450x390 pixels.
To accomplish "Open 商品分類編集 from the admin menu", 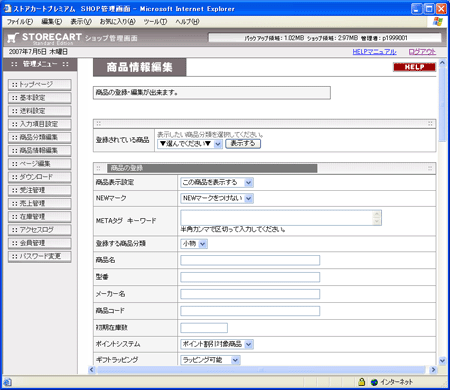I will coord(40,137).
